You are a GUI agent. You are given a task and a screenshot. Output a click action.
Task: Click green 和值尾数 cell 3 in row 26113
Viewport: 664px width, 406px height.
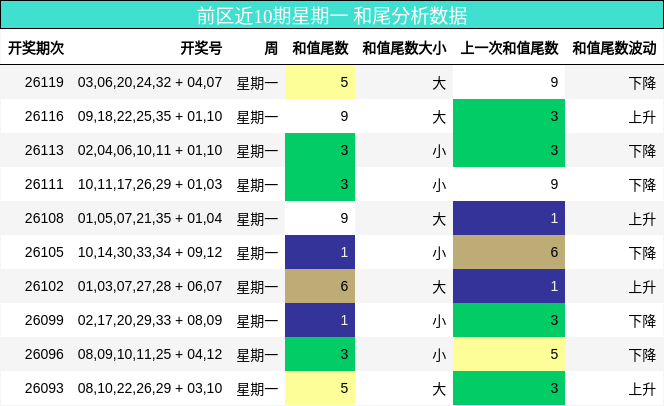point(320,150)
